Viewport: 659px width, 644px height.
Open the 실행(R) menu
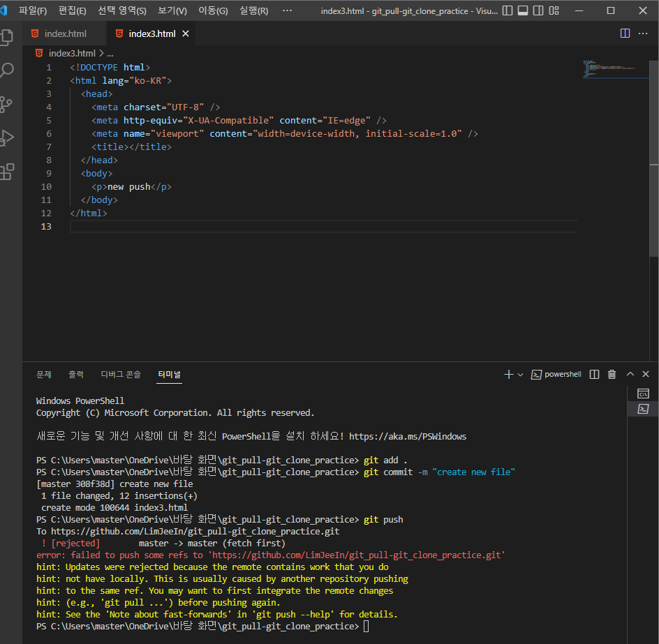[x=253, y=10]
